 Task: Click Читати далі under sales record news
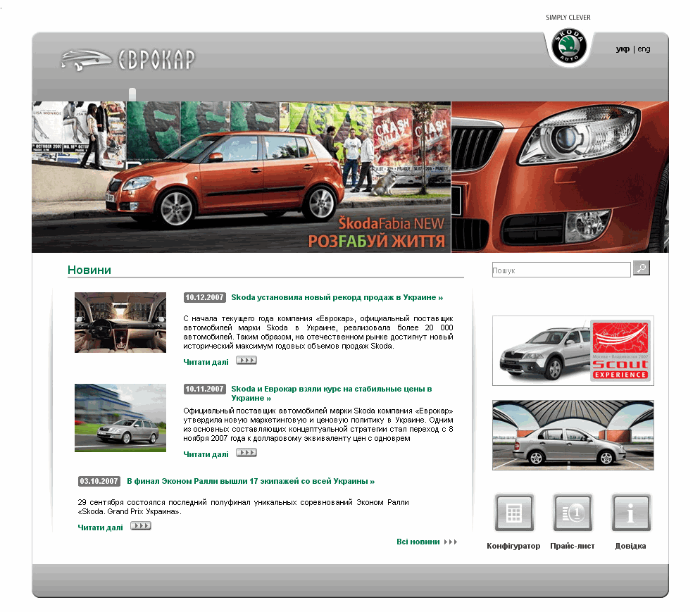pos(206,362)
